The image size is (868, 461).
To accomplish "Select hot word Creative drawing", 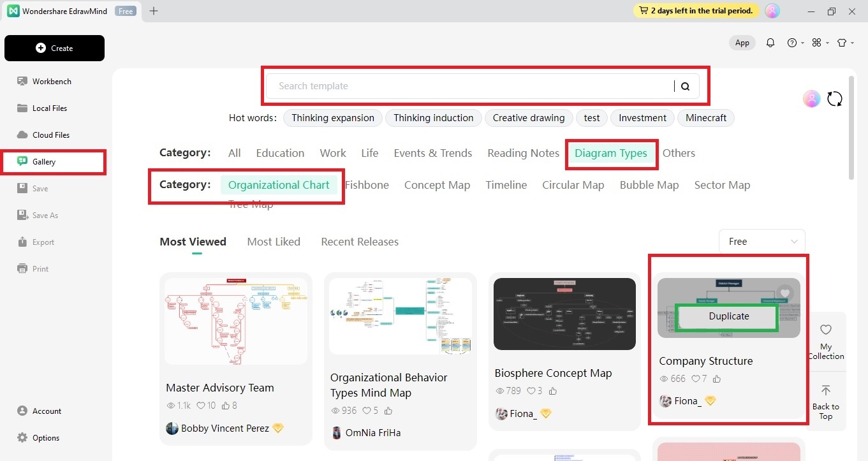I will coord(529,118).
